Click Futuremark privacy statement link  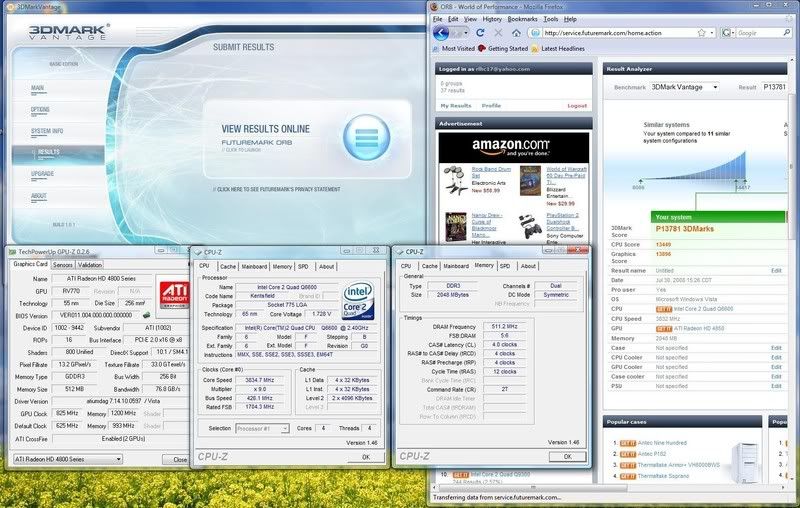277,189
